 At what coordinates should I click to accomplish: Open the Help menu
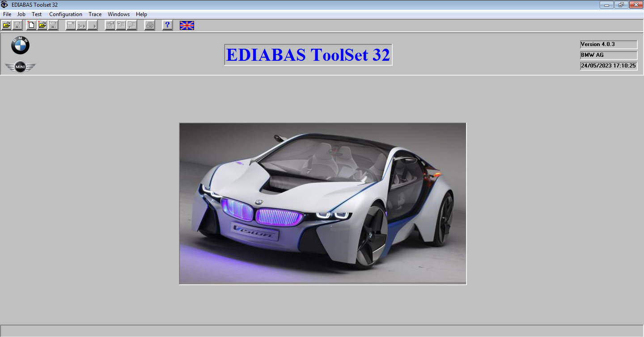click(141, 14)
